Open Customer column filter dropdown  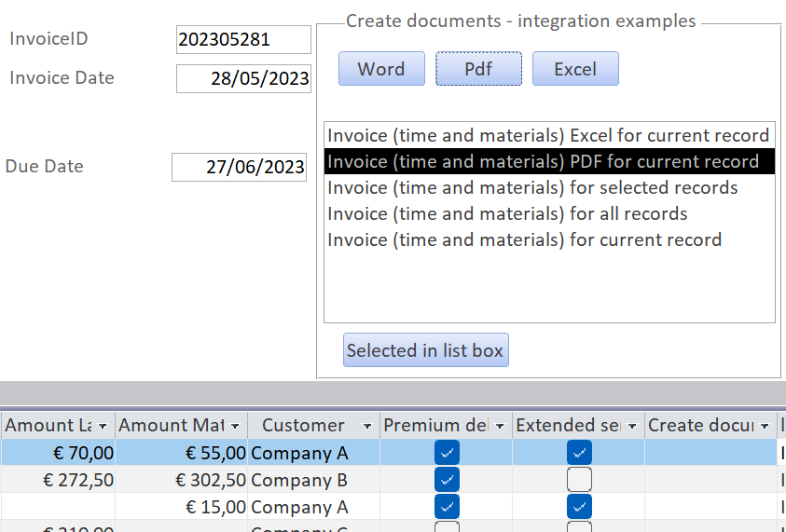(367, 426)
